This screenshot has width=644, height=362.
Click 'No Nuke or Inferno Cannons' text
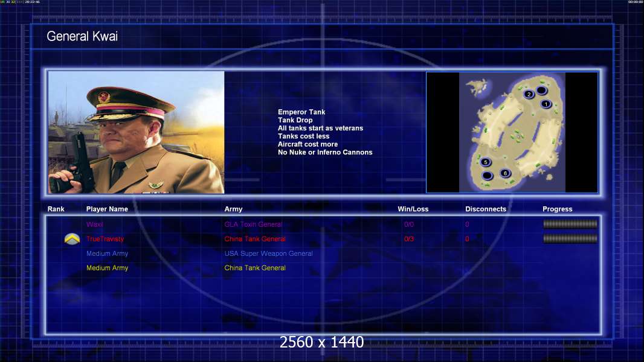click(325, 152)
